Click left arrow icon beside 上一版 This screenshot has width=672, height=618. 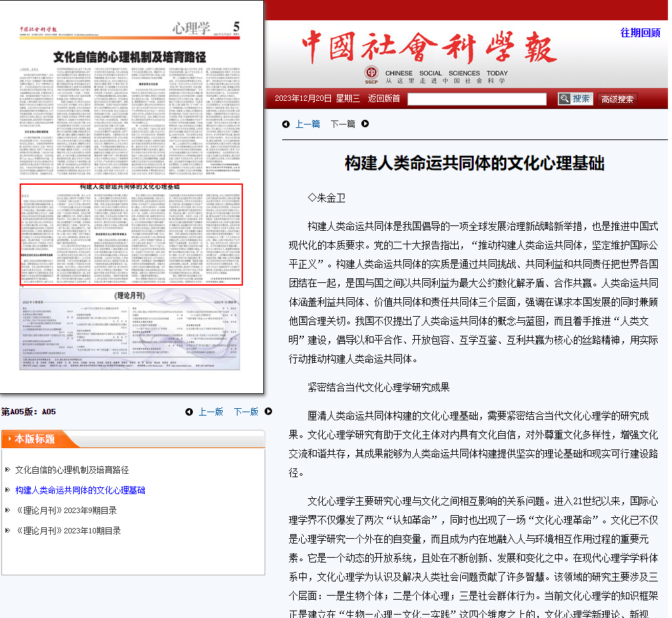(x=189, y=412)
